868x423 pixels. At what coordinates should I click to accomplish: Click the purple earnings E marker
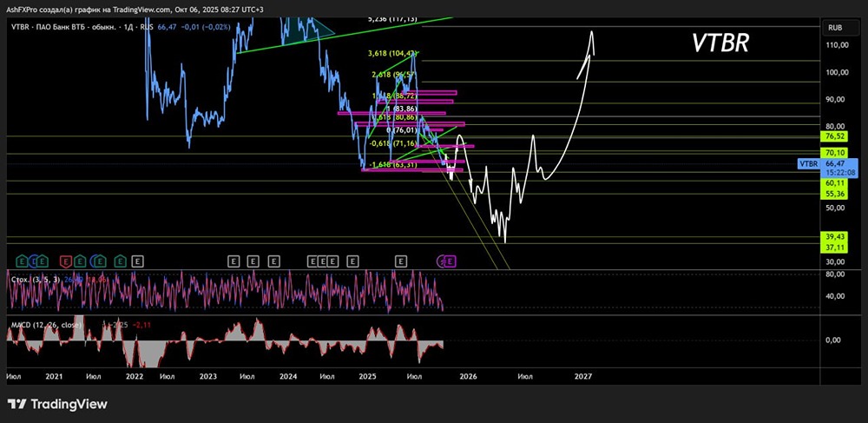450,261
